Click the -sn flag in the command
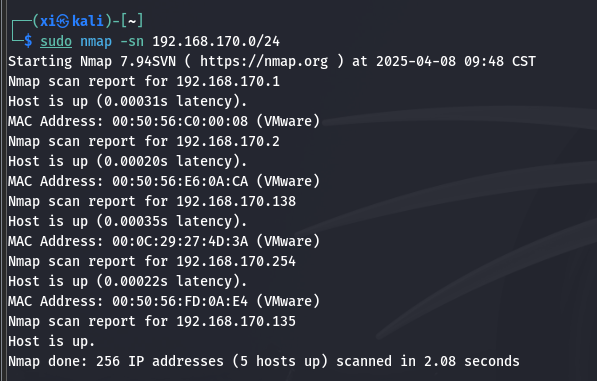This screenshot has height=381, width=597. coord(132,41)
